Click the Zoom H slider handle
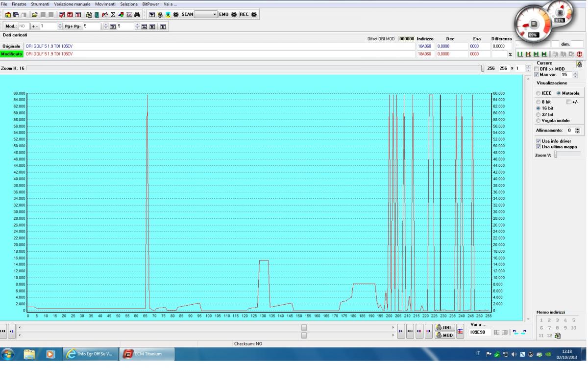588x368 pixels. point(483,68)
